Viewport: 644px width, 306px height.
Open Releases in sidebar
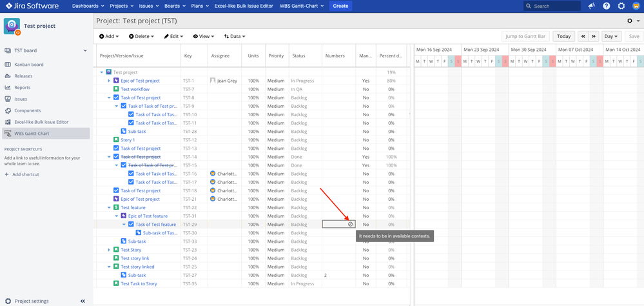(x=23, y=76)
